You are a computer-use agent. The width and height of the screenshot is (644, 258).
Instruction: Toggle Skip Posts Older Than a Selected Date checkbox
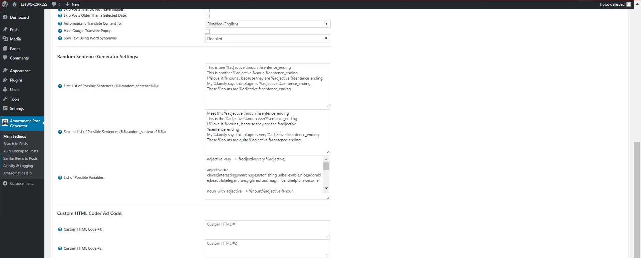pyautogui.click(x=207, y=16)
